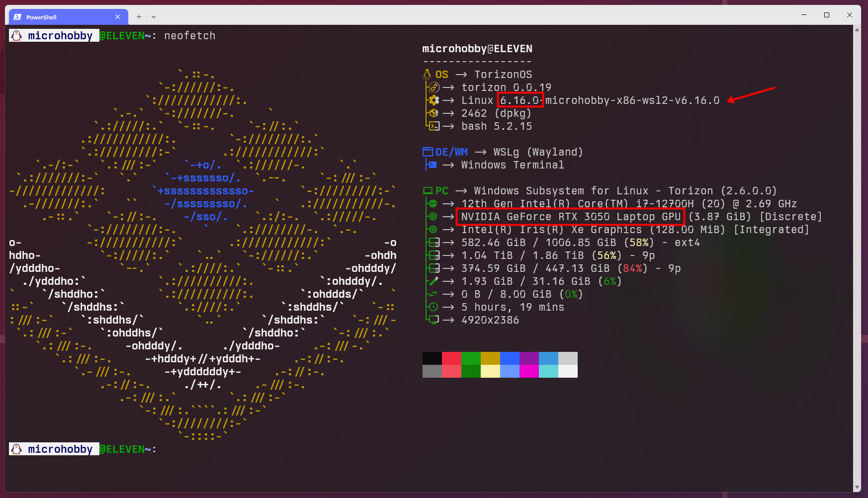Screen dimensions: 868x498
Task: Click the swap icon beside 0 B / 8.00 GiB
Action: click(x=433, y=294)
